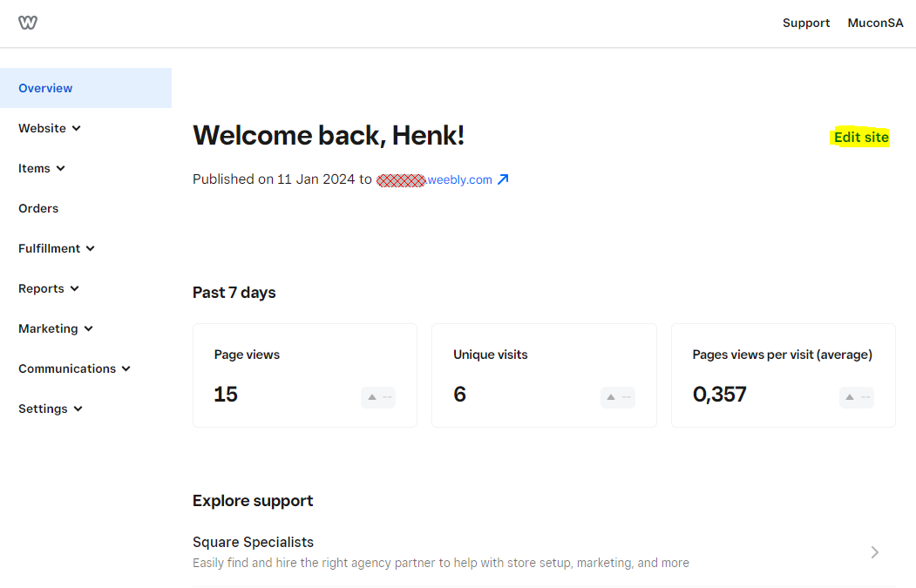Expand the Fulfillment section
916x588 pixels.
(x=57, y=248)
